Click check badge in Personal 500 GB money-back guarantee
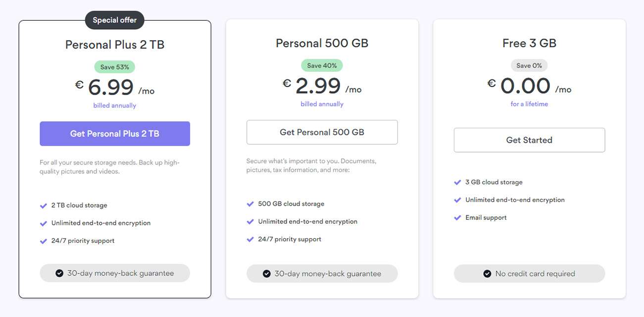644x317 pixels. point(266,273)
